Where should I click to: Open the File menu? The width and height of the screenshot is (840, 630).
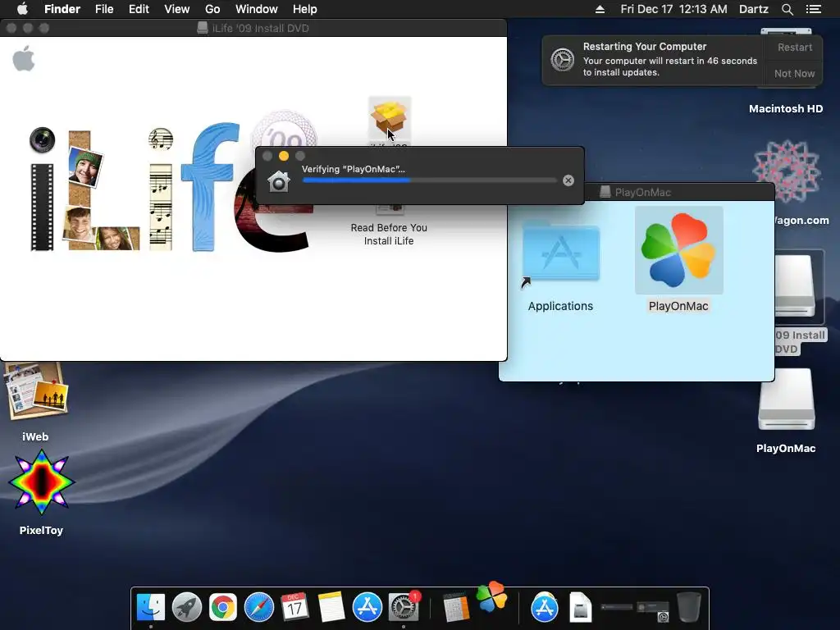pyautogui.click(x=104, y=9)
